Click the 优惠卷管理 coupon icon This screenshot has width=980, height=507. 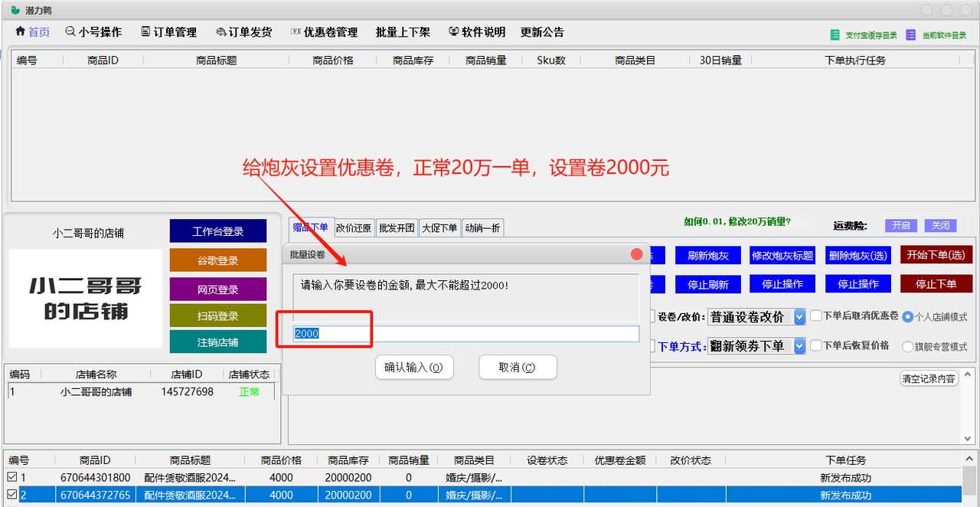296,32
